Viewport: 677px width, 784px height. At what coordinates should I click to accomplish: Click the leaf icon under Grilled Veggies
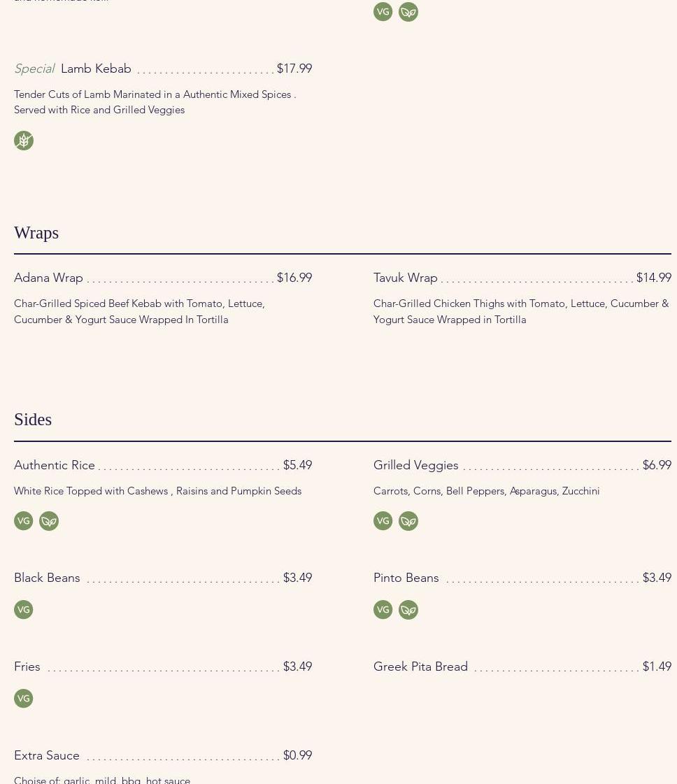click(408, 521)
